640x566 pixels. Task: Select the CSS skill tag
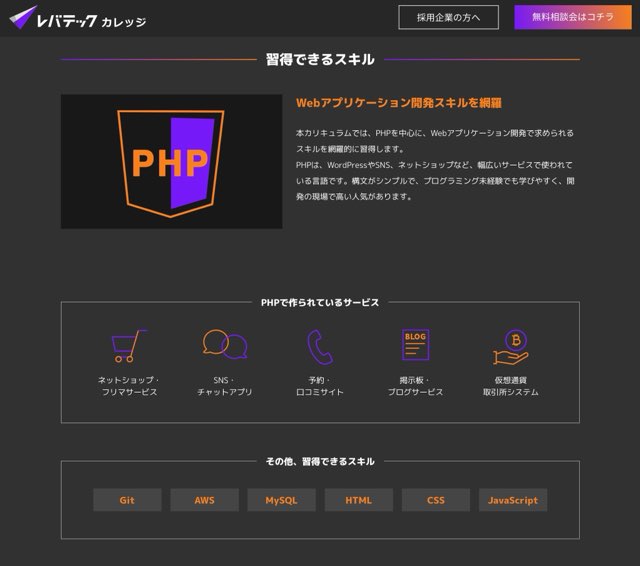click(436, 500)
